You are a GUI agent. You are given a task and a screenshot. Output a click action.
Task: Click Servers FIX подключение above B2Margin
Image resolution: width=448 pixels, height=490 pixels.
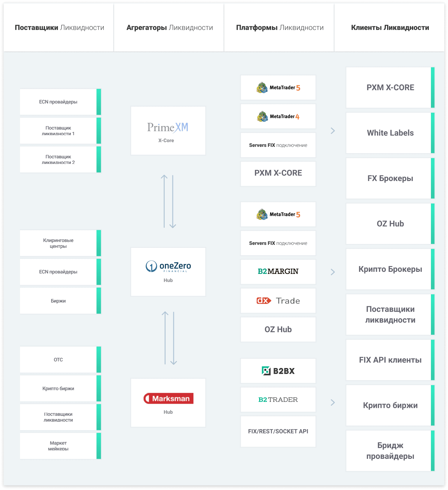pyautogui.click(x=278, y=243)
